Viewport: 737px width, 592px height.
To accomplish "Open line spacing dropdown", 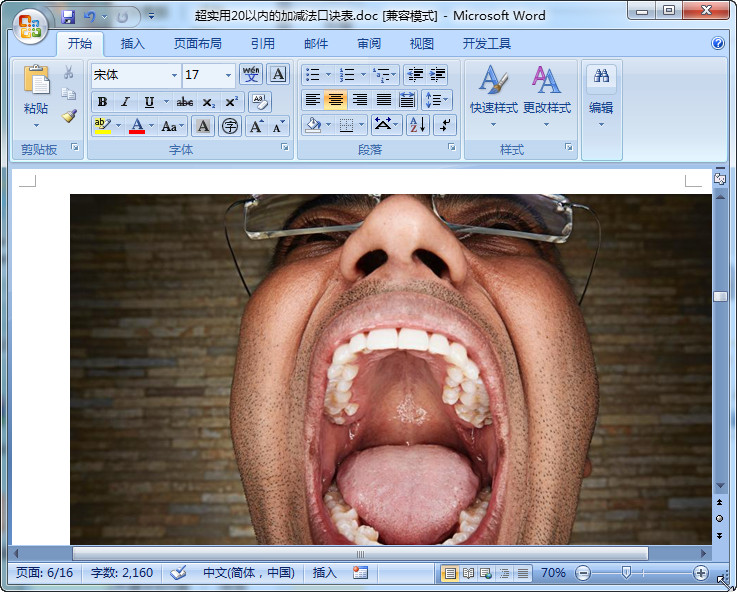I will point(437,100).
